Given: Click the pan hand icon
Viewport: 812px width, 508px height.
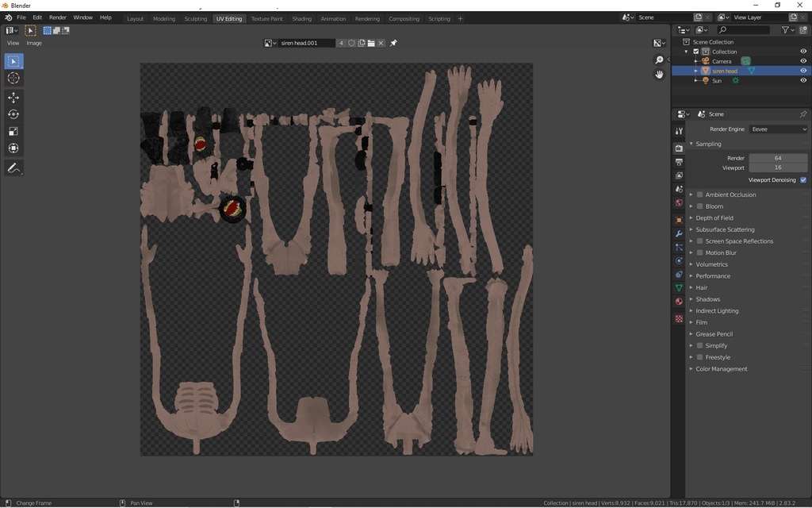Looking at the screenshot, I should pyautogui.click(x=659, y=75).
